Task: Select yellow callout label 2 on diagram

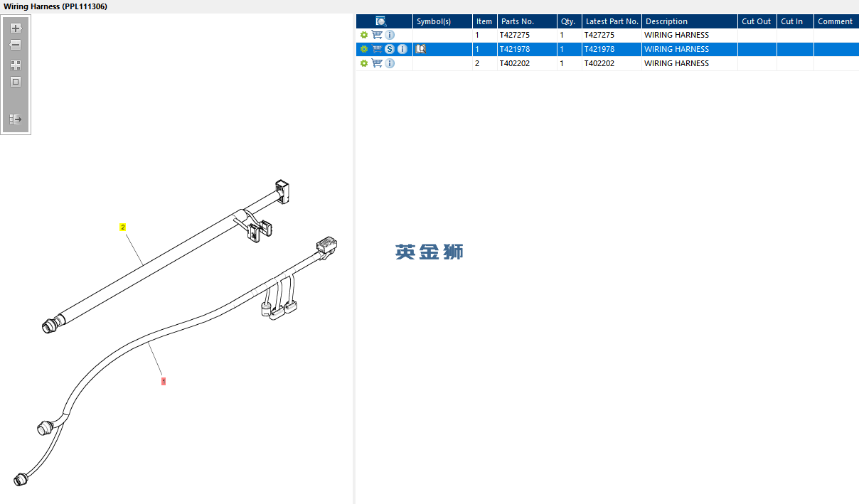Action: 122,227
